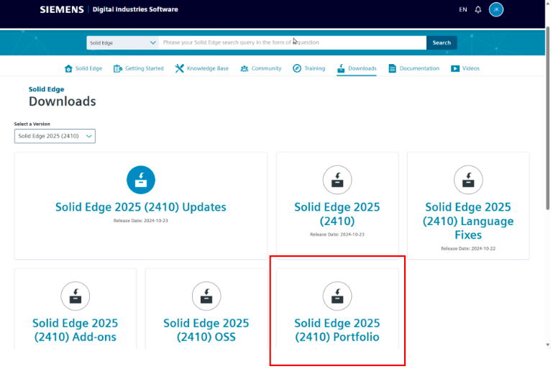Click the blue Updates download icon
The height and width of the screenshot is (392, 553).
pyautogui.click(x=141, y=180)
